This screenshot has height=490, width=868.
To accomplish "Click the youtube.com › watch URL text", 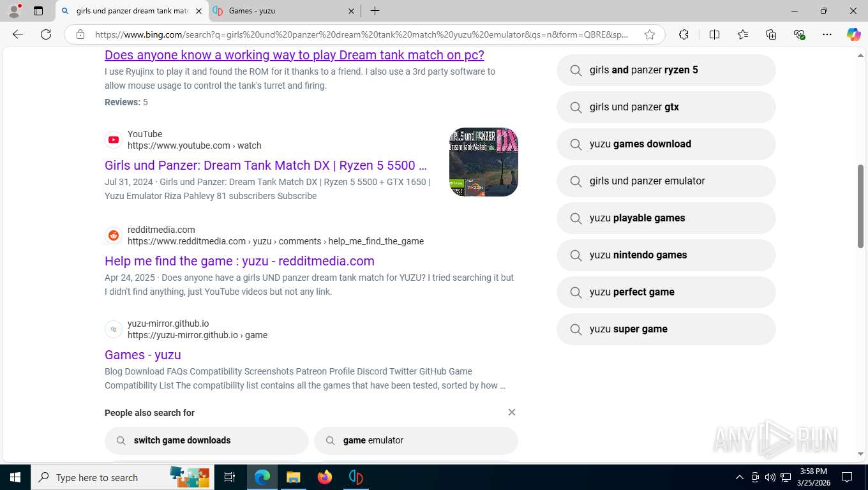I will [195, 145].
